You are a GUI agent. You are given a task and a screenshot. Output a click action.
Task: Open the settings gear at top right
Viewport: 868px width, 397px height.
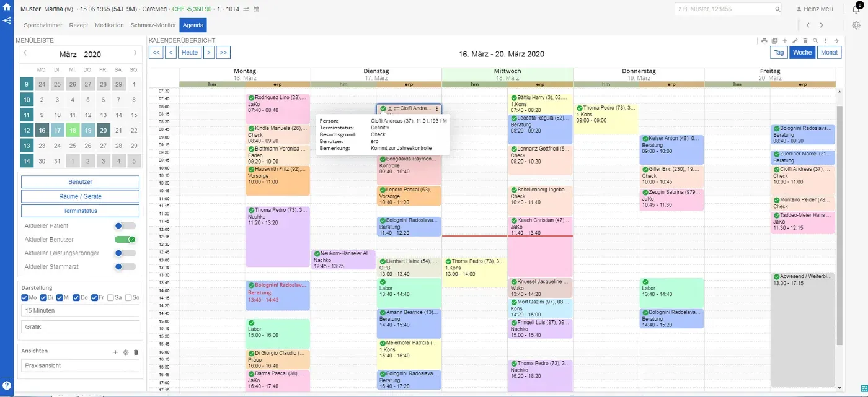(856, 25)
